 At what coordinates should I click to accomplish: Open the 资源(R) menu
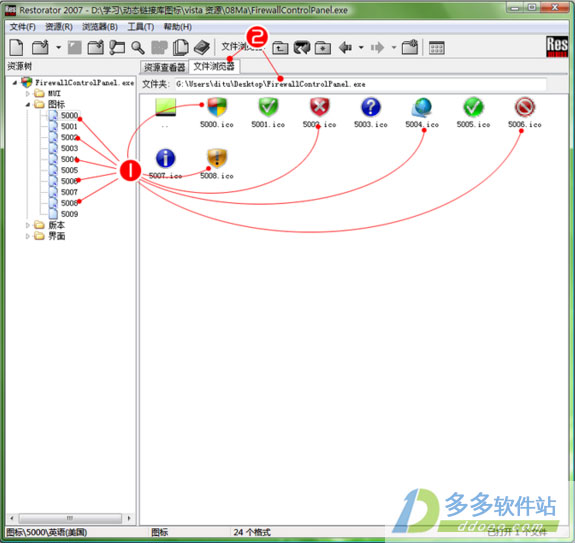click(x=59, y=27)
